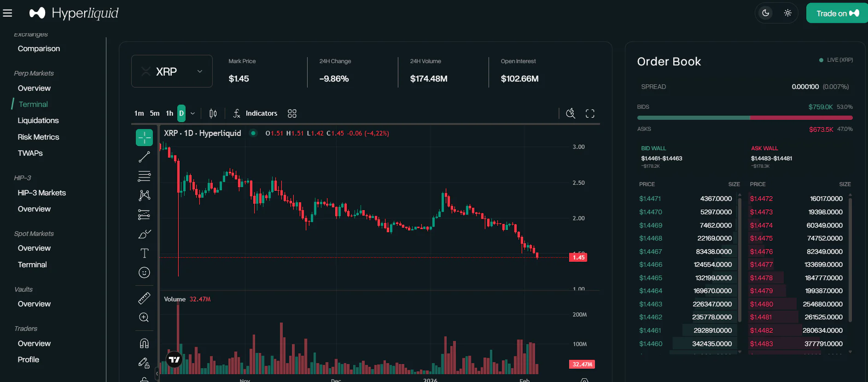Click the quick search icon

[571, 113]
